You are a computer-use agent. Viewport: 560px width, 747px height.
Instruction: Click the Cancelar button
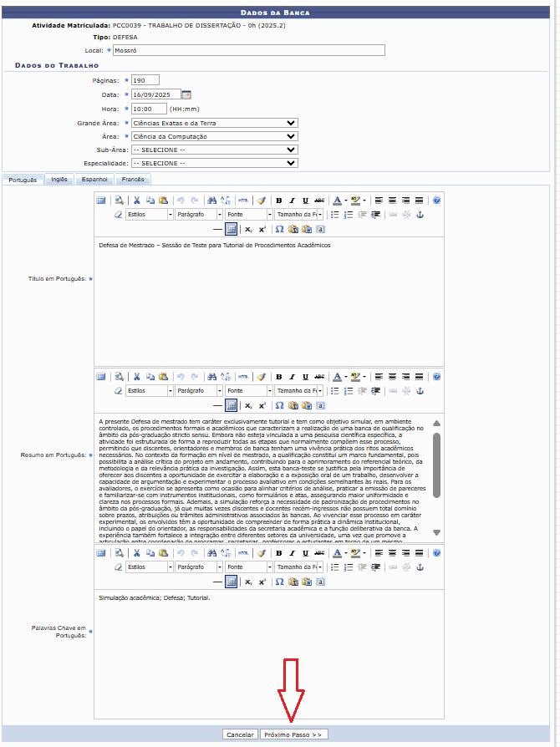240,734
